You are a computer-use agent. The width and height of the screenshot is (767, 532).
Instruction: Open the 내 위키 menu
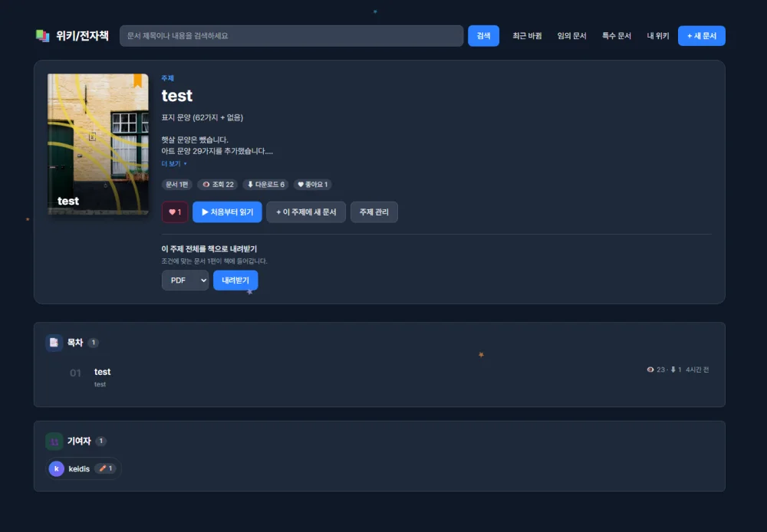point(658,36)
